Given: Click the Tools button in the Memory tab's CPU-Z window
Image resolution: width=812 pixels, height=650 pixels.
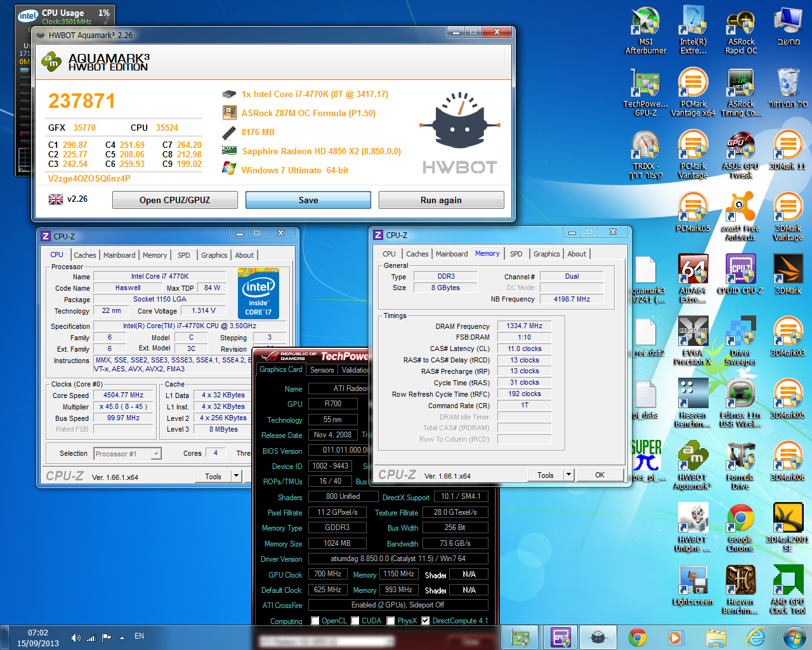Looking at the screenshot, I should click(x=546, y=475).
